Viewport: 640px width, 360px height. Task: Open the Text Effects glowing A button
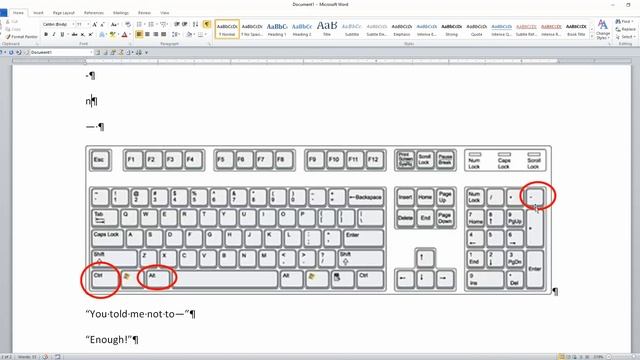click(x=102, y=34)
